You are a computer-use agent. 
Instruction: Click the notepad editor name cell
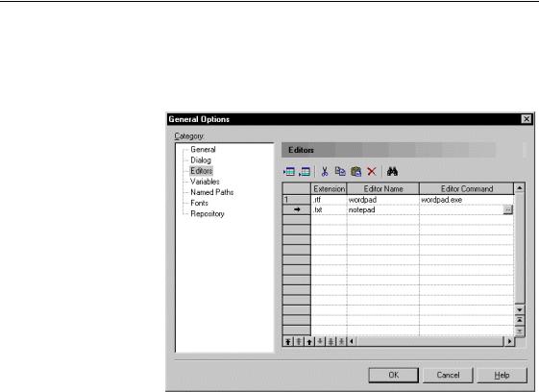[x=383, y=209]
